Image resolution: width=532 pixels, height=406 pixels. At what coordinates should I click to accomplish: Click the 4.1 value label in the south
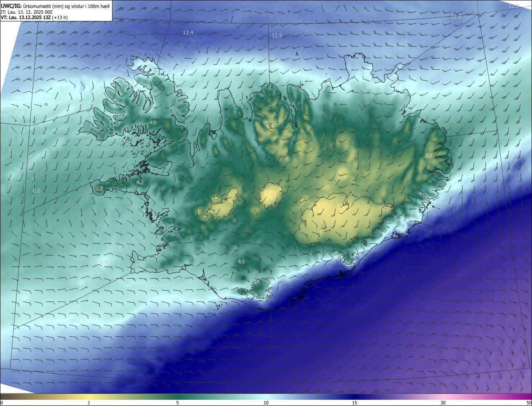point(241,262)
